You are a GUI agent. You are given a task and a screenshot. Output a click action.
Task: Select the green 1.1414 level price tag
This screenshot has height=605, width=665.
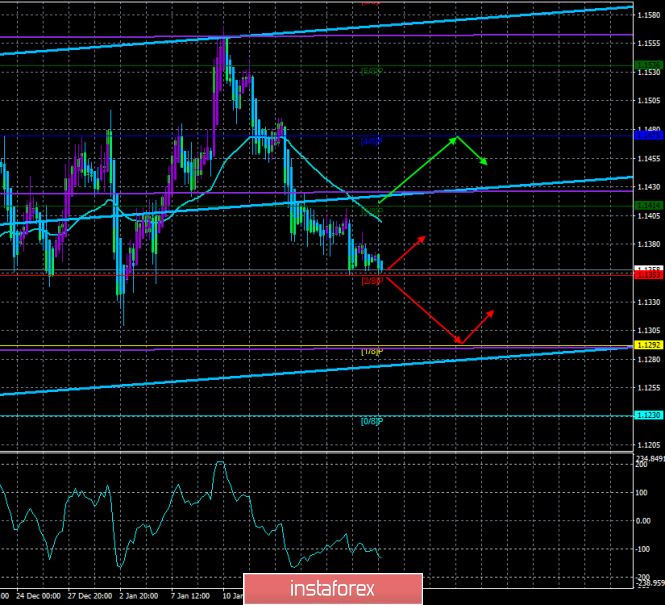(x=649, y=206)
